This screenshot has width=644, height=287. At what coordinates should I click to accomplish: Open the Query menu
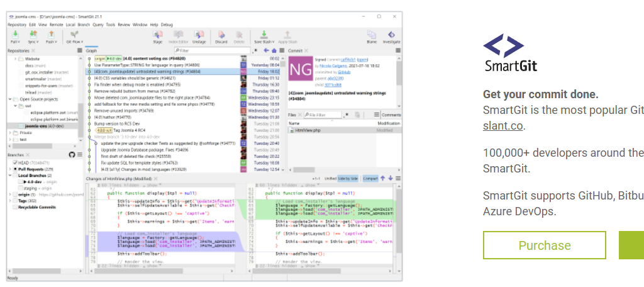coord(97,25)
